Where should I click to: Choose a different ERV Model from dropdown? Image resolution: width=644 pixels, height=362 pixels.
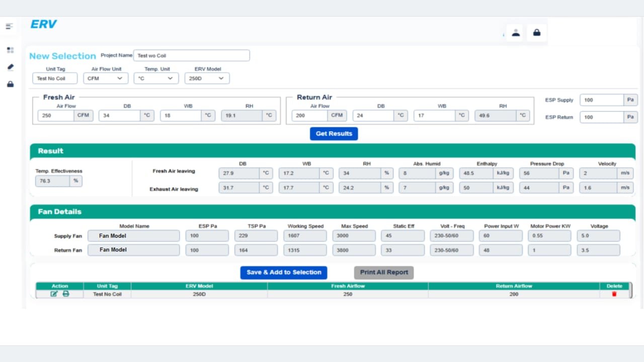207,78
